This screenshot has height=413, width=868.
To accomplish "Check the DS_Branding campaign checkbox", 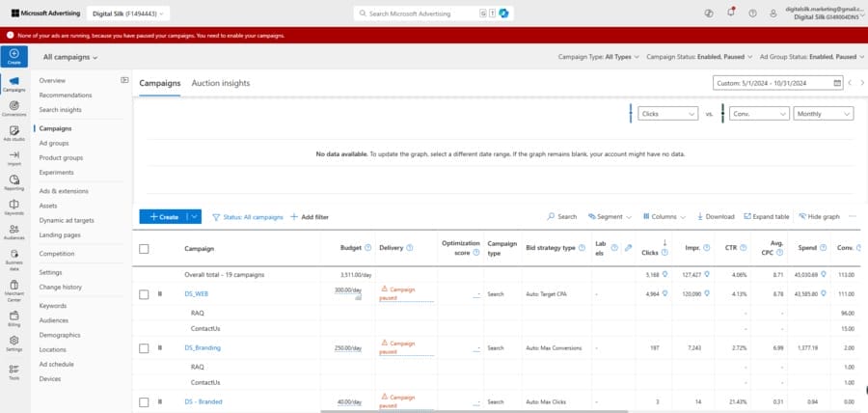I will (144, 348).
